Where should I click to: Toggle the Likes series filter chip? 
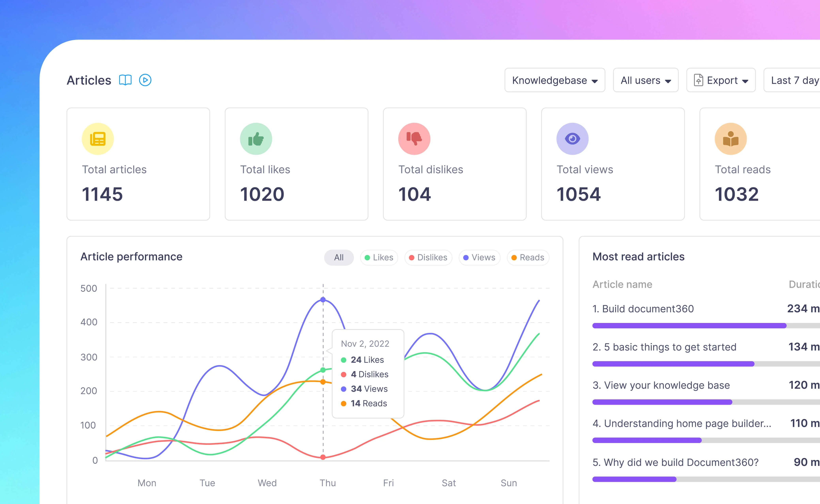pos(379,257)
